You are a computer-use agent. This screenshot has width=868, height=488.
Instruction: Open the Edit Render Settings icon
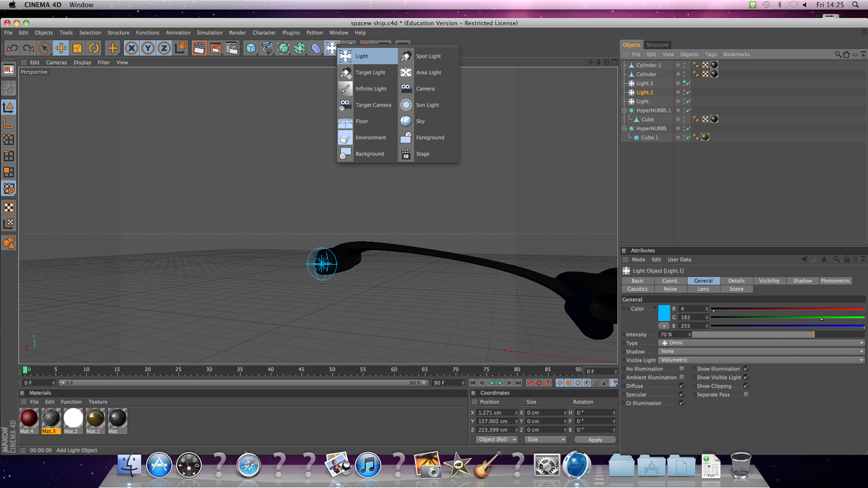(232, 48)
